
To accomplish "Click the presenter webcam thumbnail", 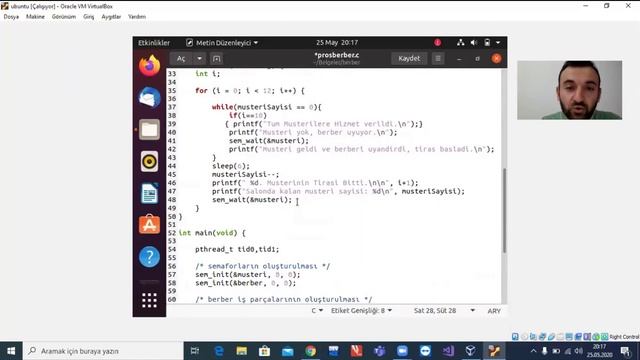I will point(569,90).
